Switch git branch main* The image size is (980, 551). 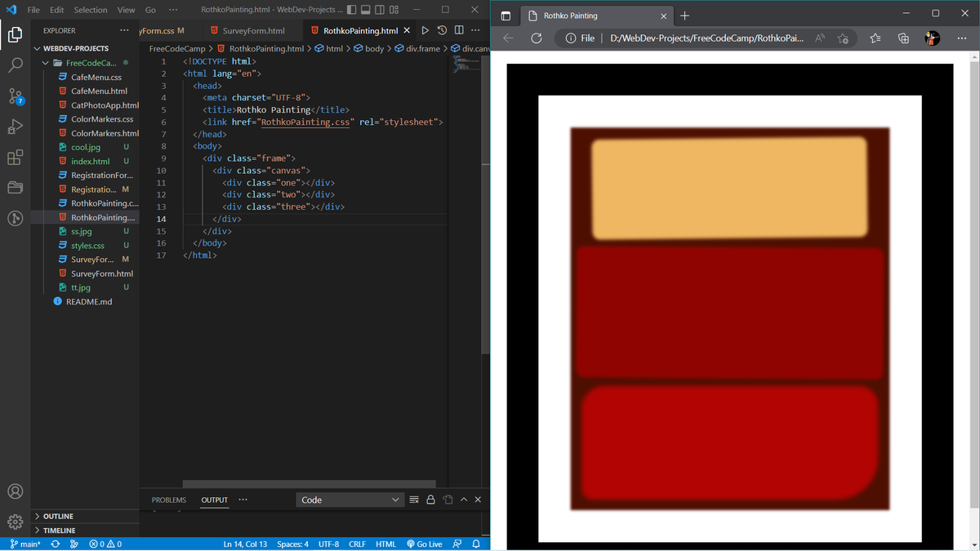tap(25, 544)
